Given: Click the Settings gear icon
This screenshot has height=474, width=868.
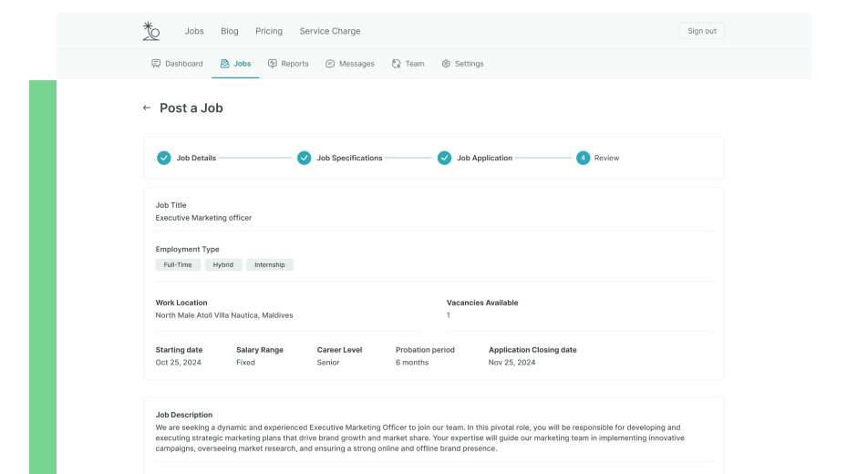Looking at the screenshot, I should [x=446, y=64].
